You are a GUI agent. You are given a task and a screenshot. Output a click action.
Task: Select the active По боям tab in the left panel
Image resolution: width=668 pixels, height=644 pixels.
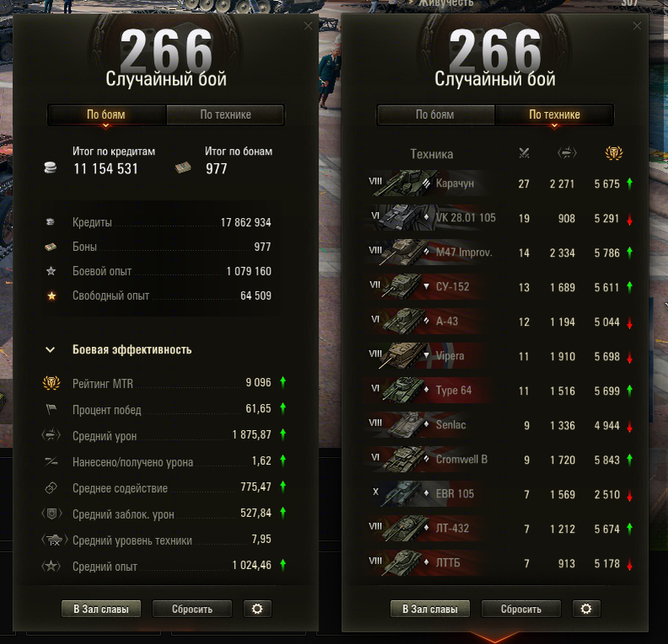[x=106, y=114]
